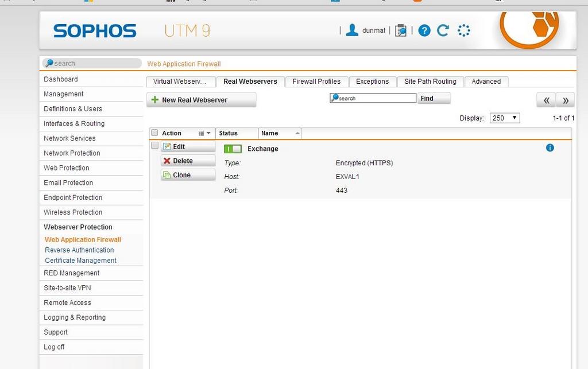Switch to Virtual Webservers tab
Screen dimensions: 588x369
(181, 81)
